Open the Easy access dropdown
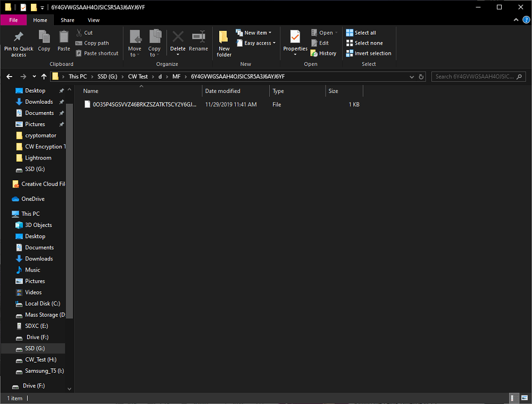 [256, 43]
